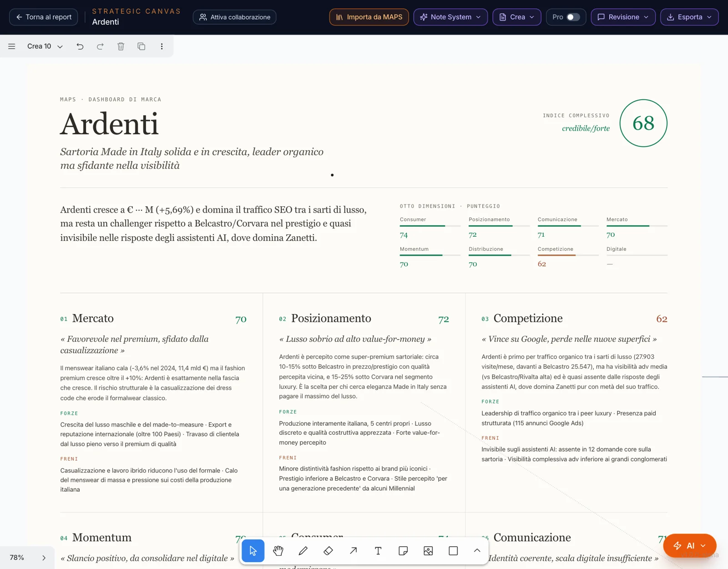Open the three-dot more options menu

(x=162, y=46)
